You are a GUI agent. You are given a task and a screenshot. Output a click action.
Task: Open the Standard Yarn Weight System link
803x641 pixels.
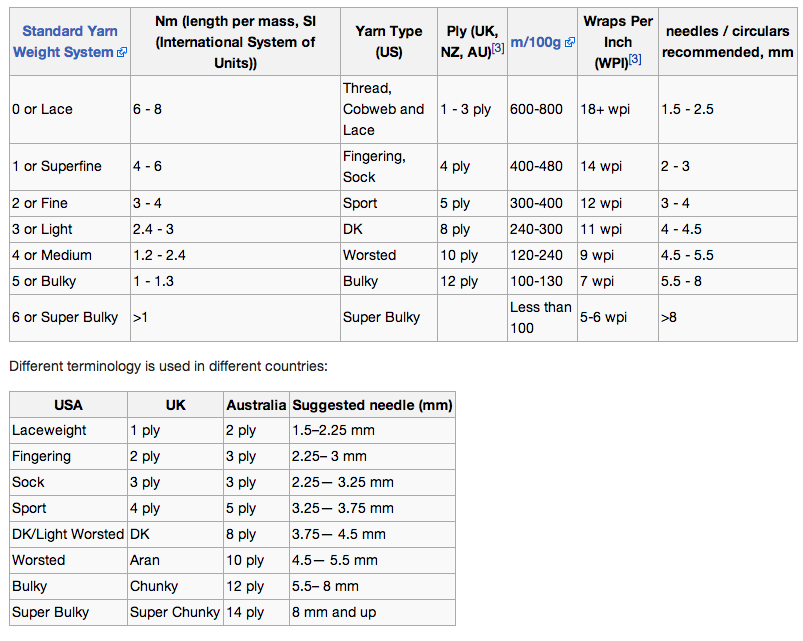click(x=70, y=41)
